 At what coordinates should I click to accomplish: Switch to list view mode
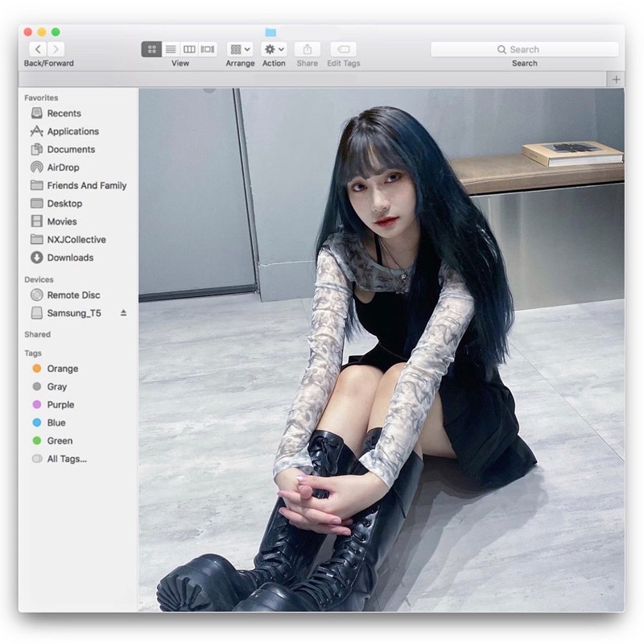[171, 49]
